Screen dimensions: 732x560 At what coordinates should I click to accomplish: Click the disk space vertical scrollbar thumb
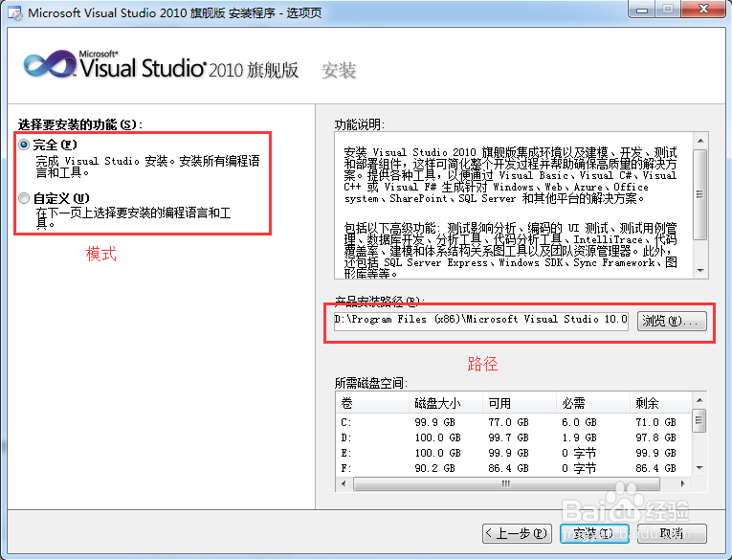[x=699, y=420]
